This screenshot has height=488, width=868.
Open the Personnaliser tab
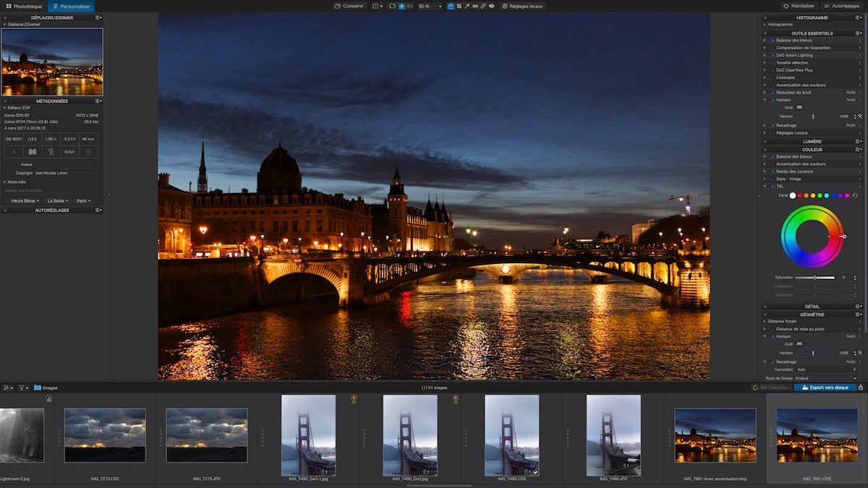click(71, 6)
